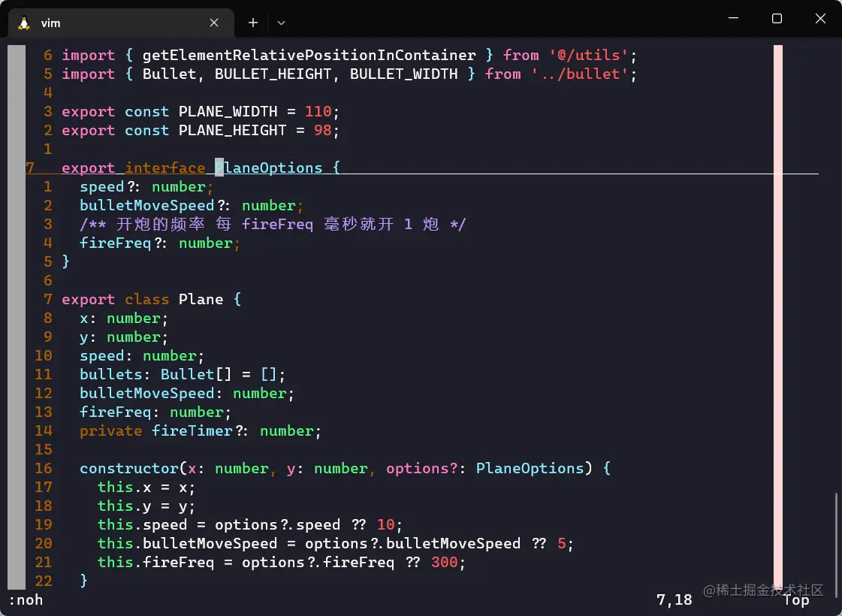842x616 pixels.
Task: Click the 'this.x = x;' assignment
Action: pos(146,487)
